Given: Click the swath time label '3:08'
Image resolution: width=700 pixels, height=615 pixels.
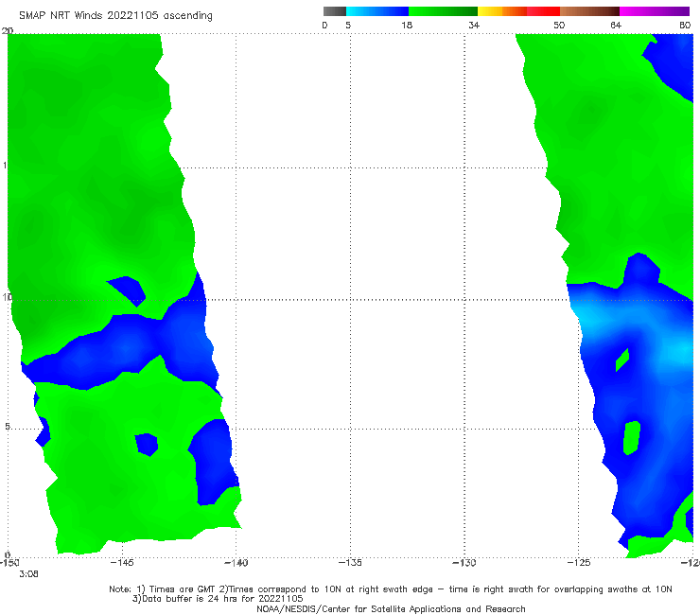Looking at the screenshot, I should pos(28,574).
